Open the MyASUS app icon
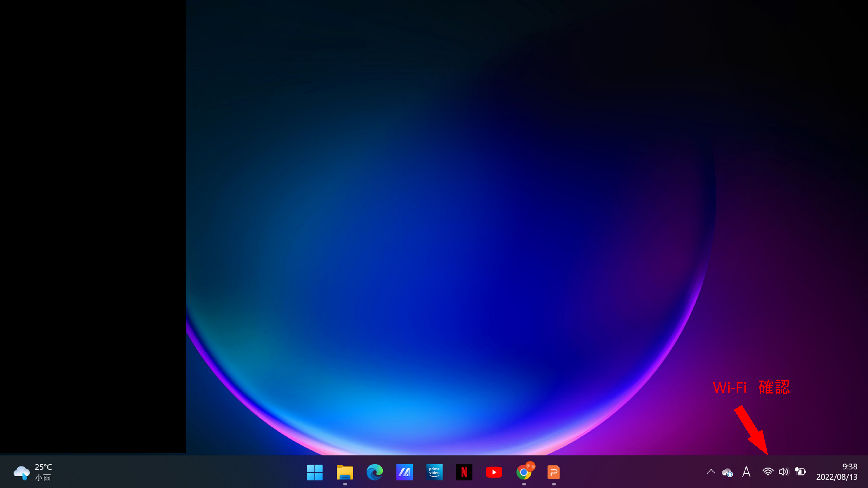The height and width of the screenshot is (488, 868). click(404, 472)
